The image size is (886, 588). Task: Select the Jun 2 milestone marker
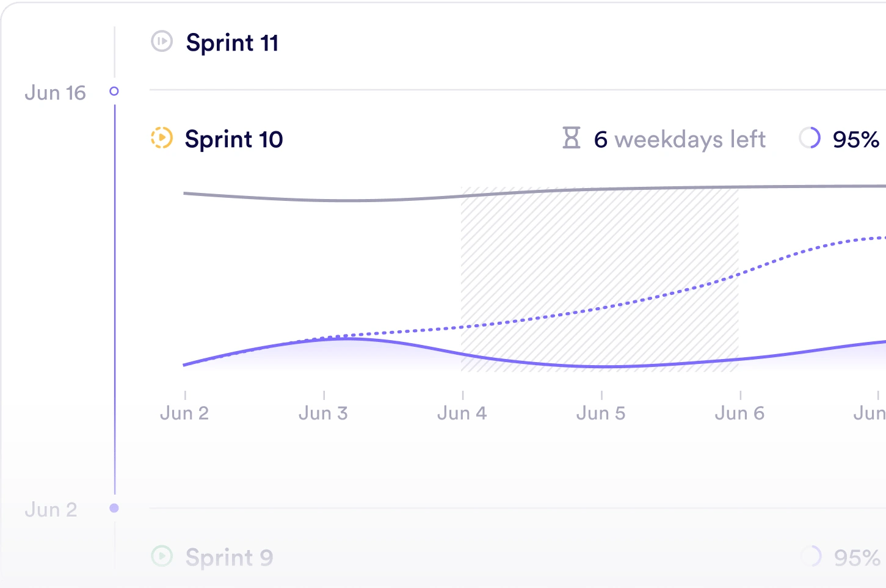(x=114, y=507)
